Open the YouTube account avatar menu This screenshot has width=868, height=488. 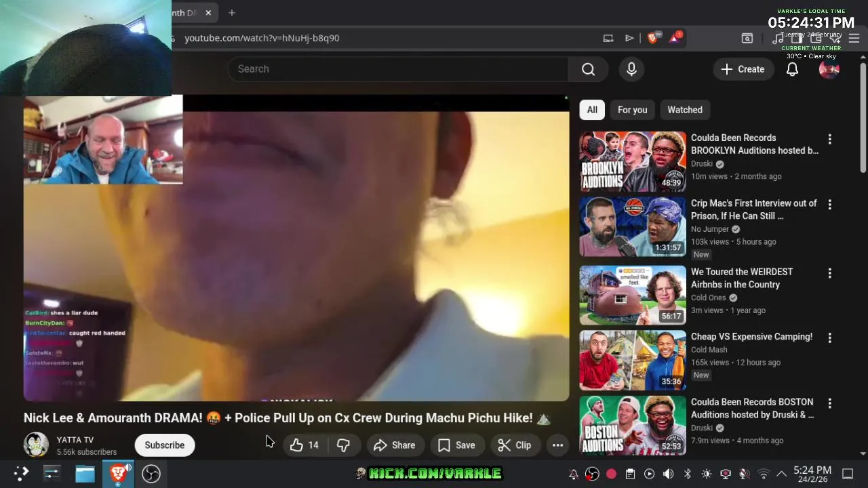coord(829,69)
